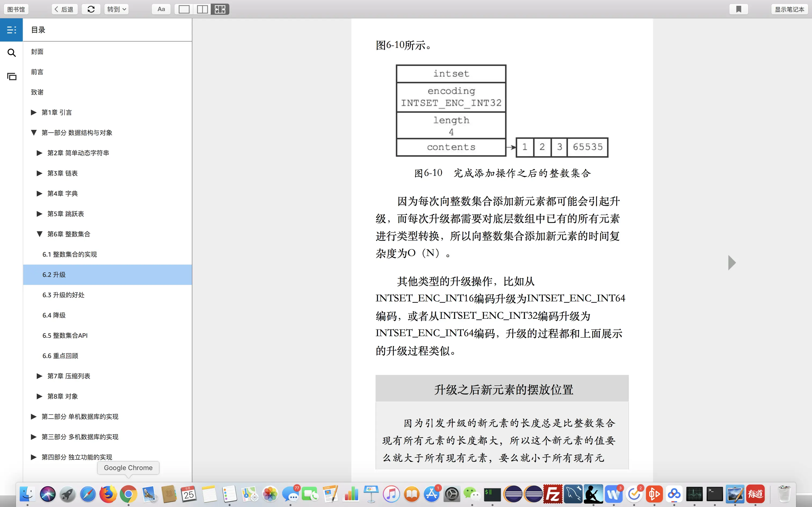Toggle auto-fit columns view
Viewport: 812px width, 507px height.
pyautogui.click(x=220, y=9)
